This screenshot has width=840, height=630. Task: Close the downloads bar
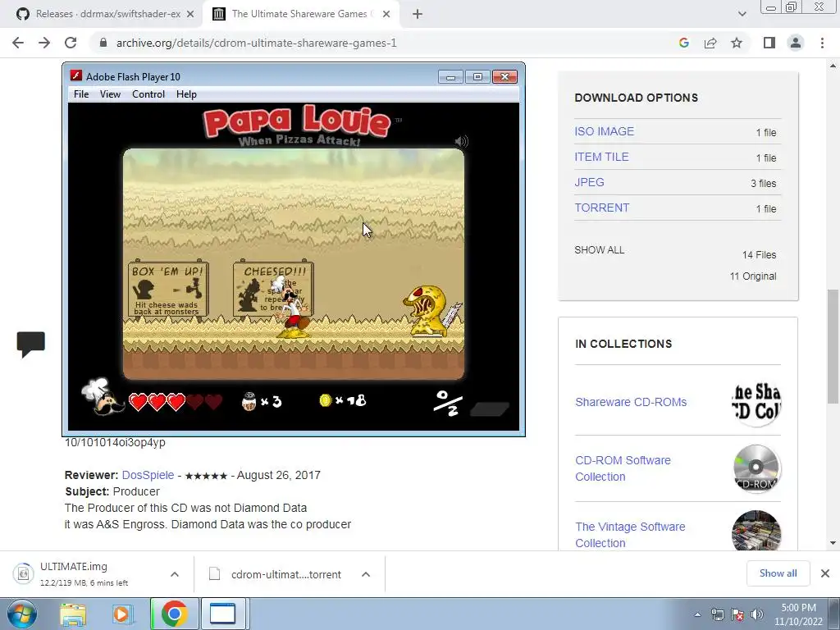click(x=825, y=573)
